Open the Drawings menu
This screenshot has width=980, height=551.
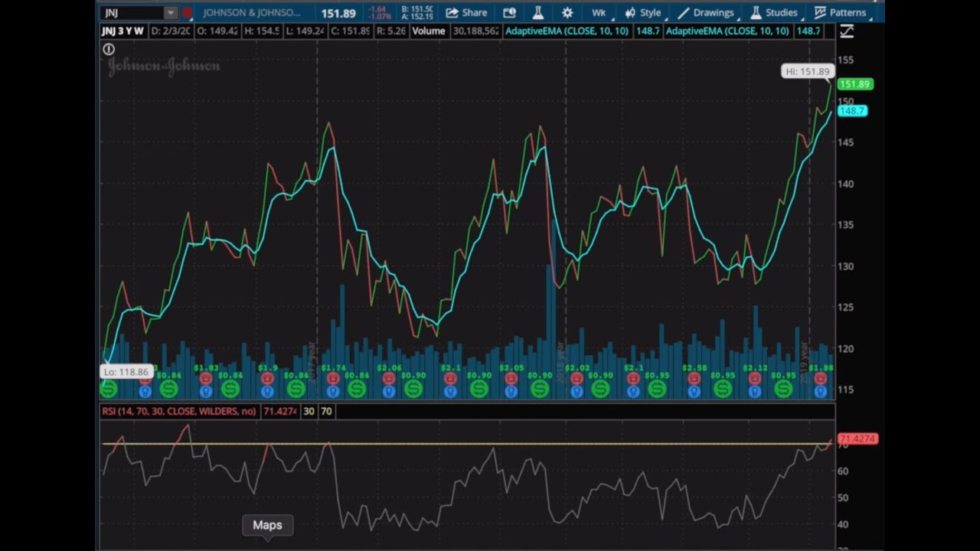[706, 13]
